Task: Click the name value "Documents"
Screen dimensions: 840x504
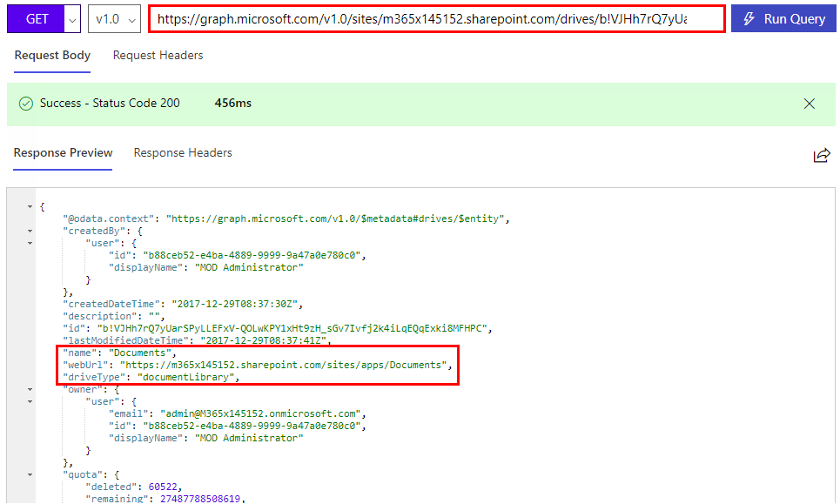Action: point(140,353)
